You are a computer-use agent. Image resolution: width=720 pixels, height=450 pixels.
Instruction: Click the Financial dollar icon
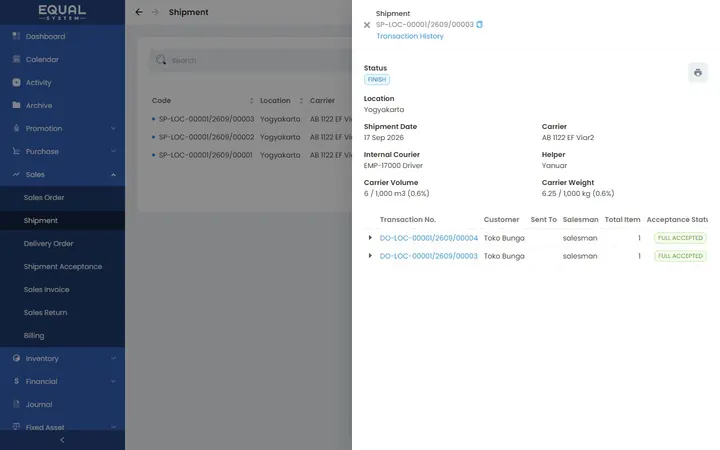coord(17,381)
